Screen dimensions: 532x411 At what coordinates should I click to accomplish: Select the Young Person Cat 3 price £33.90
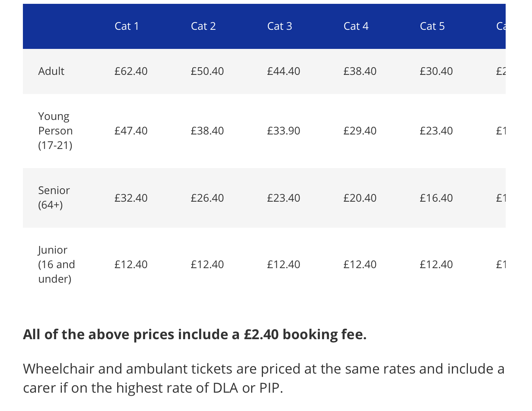pyautogui.click(x=284, y=131)
